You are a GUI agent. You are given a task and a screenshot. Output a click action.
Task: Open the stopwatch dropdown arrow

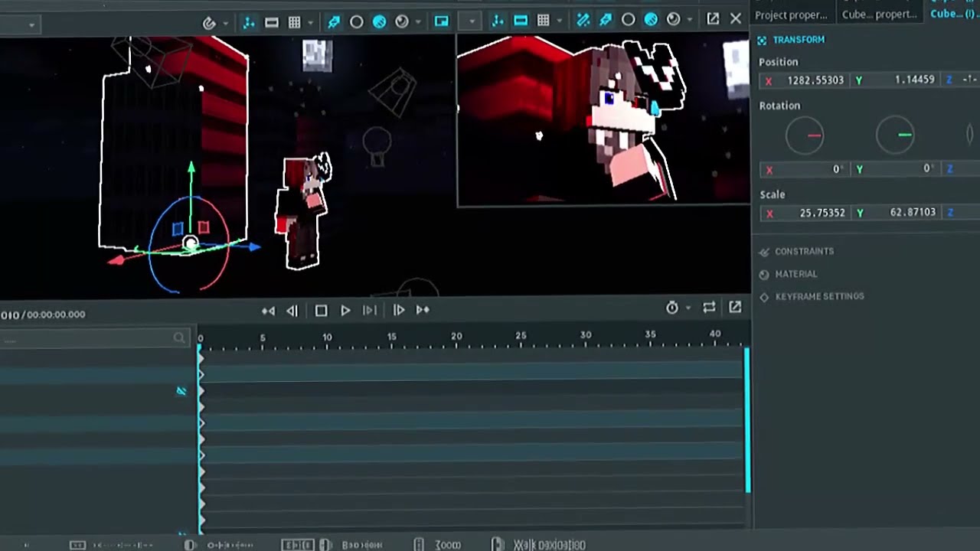pyautogui.click(x=688, y=308)
